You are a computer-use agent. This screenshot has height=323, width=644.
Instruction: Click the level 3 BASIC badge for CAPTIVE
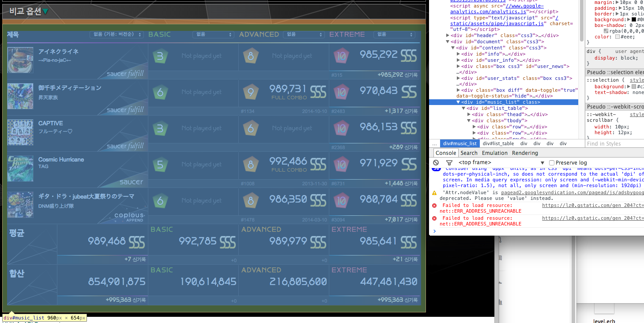point(160,128)
